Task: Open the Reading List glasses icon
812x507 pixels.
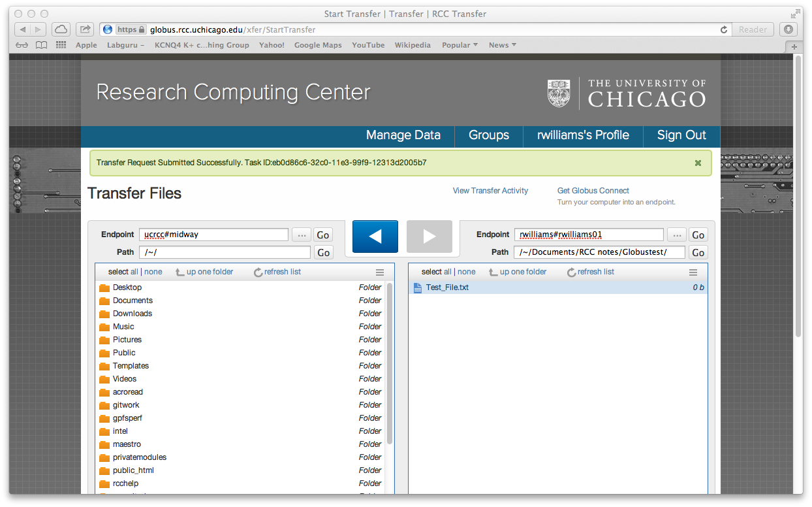Action: coord(23,45)
